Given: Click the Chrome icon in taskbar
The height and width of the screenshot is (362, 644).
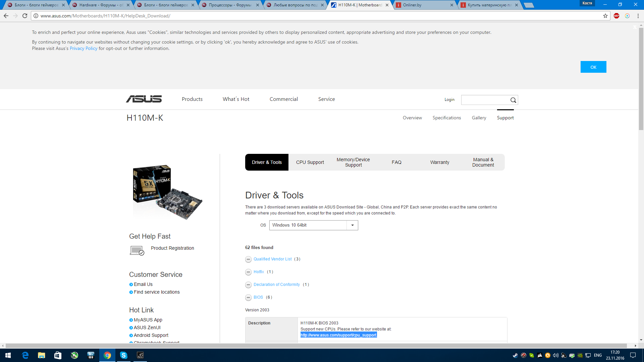Looking at the screenshot, I should coord(107,355).
